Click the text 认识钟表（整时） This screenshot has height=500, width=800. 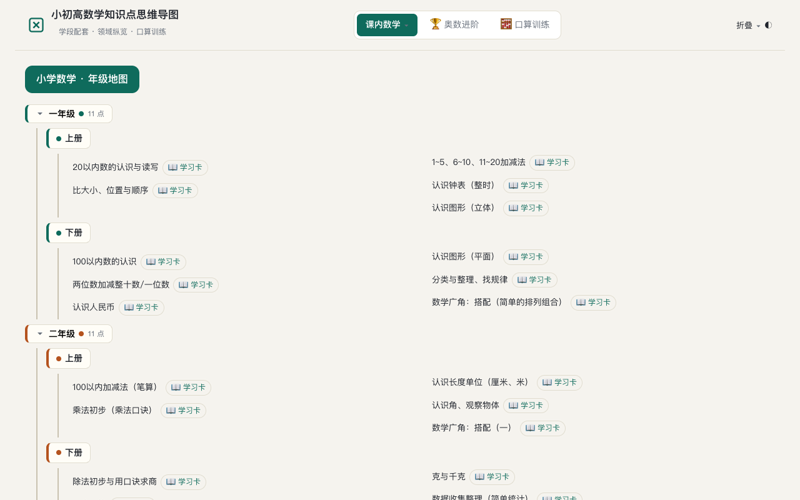[465, 185]
